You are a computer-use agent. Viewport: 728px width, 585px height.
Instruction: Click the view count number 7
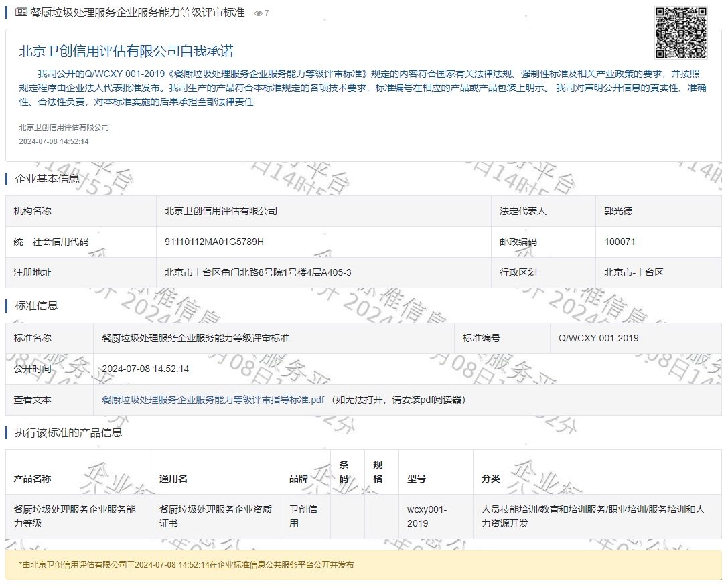pyautogui.click(x=267, y=13)
